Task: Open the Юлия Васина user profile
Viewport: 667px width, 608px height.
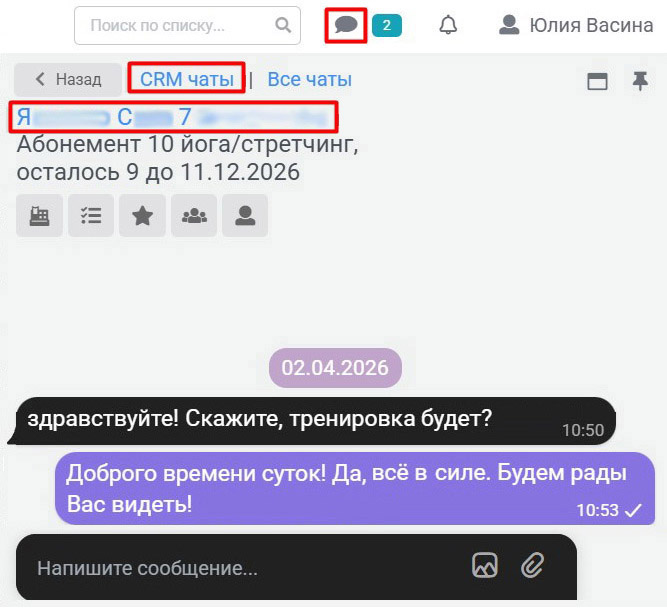Action: point(576,25)
